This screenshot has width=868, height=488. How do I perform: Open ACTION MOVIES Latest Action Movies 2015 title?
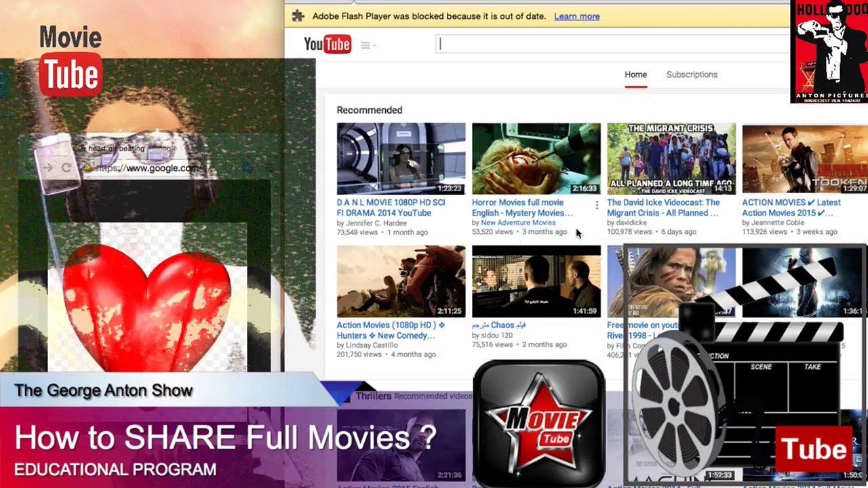pyautogui.click(x=791, y=207)
